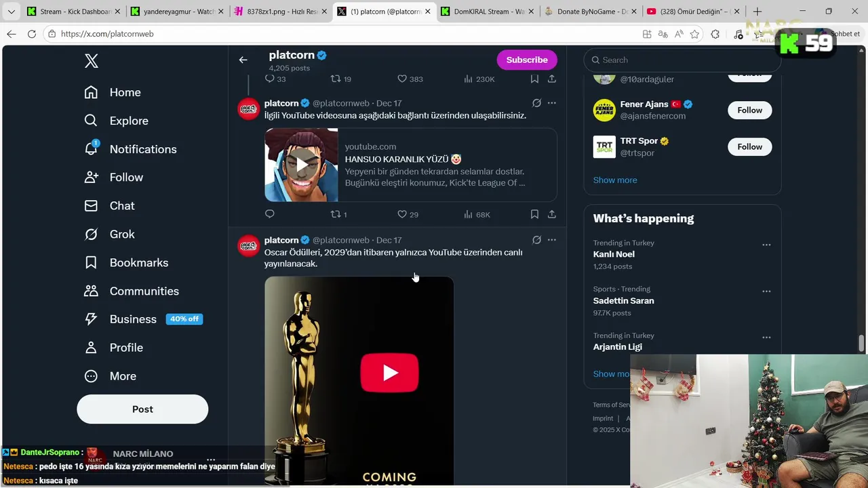Screen dimensions: 868x488
Task: Reload the page
Action: tap(32, 34)
